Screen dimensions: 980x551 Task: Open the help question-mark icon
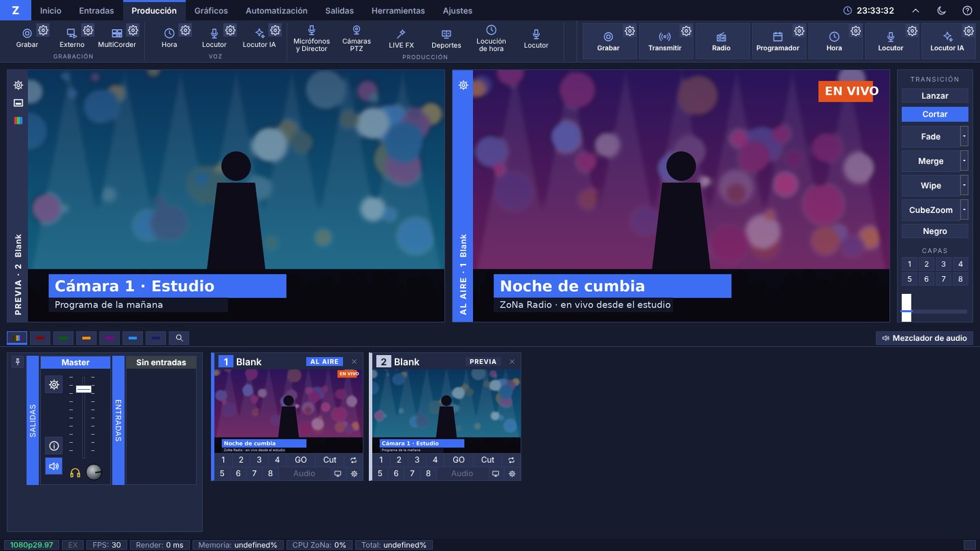(967, 10)
